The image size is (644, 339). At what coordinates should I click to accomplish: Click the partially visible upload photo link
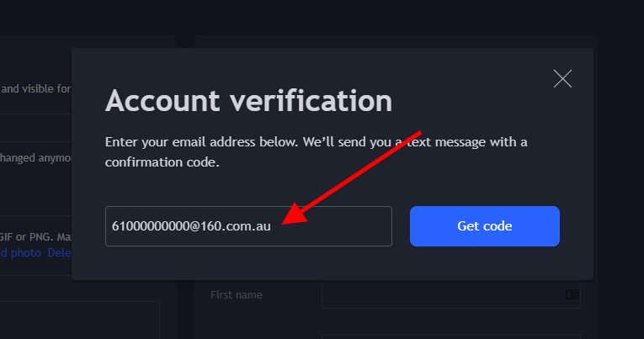tap(20, 252)
